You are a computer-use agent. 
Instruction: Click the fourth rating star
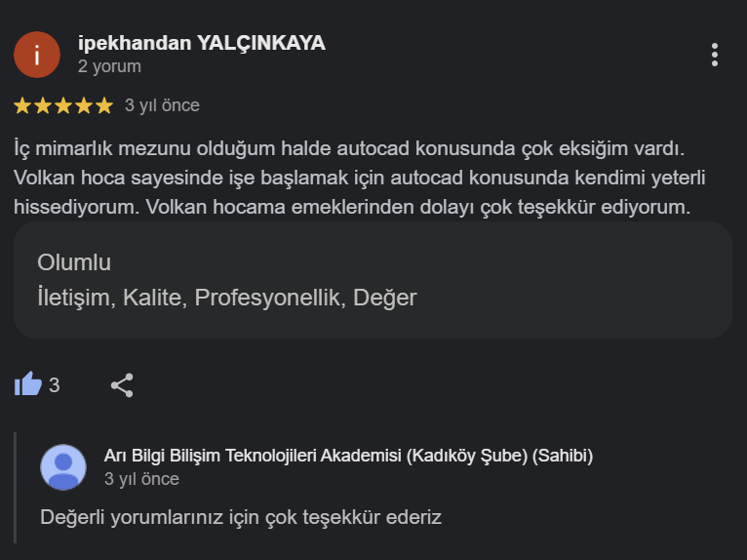tap(84, 105)
